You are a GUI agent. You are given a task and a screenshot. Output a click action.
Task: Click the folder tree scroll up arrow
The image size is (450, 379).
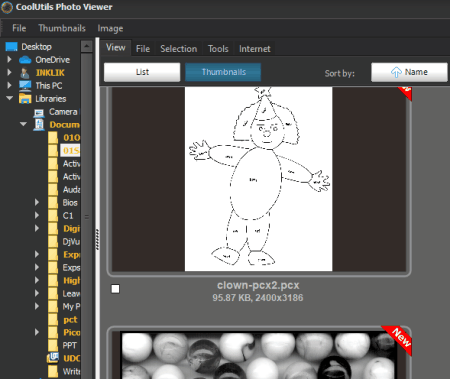[x=87, y=46]
